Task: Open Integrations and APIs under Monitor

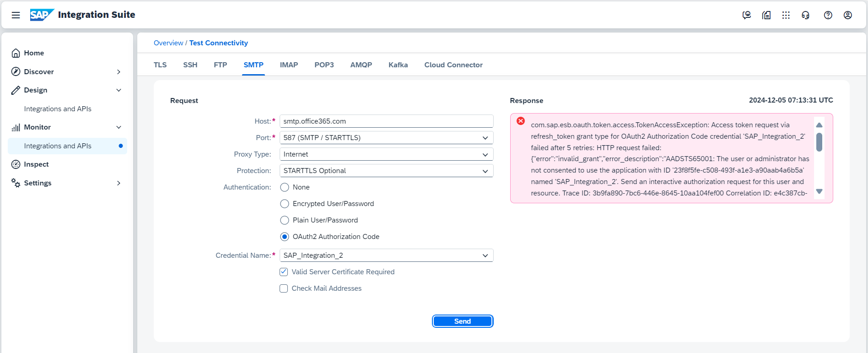Action: click(67, 146)
